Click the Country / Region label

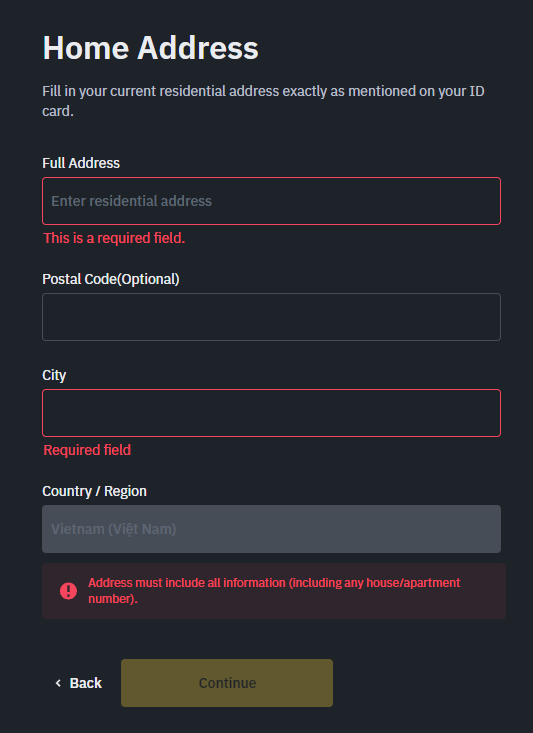coord(94,491)
